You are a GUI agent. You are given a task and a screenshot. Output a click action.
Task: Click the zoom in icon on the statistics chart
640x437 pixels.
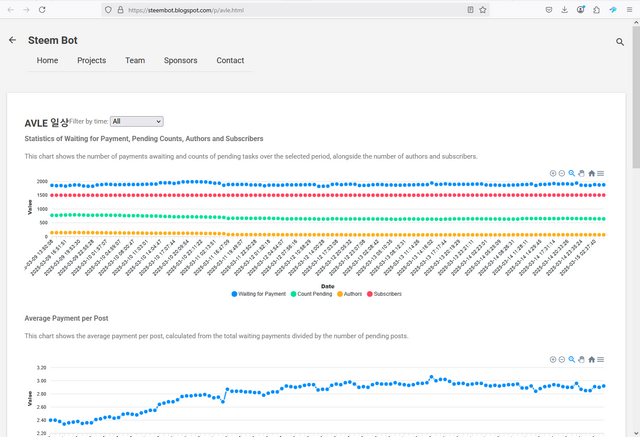(x=553, y=173)
